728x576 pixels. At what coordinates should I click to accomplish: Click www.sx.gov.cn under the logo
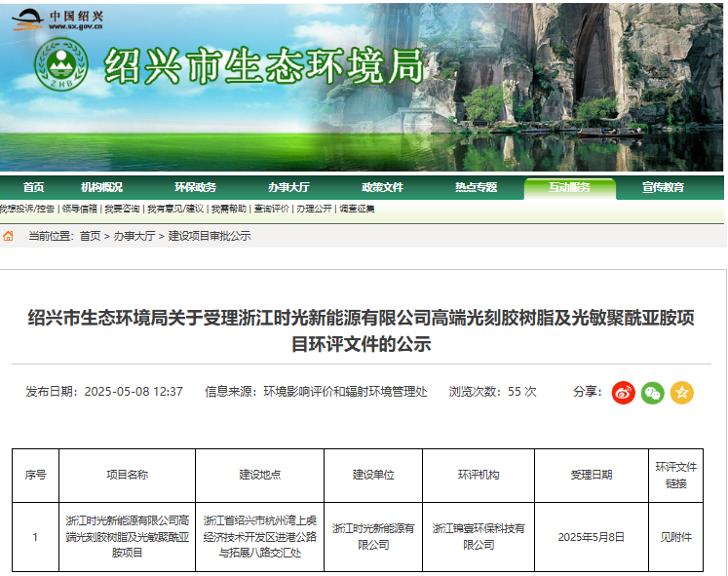coord(75,27)
